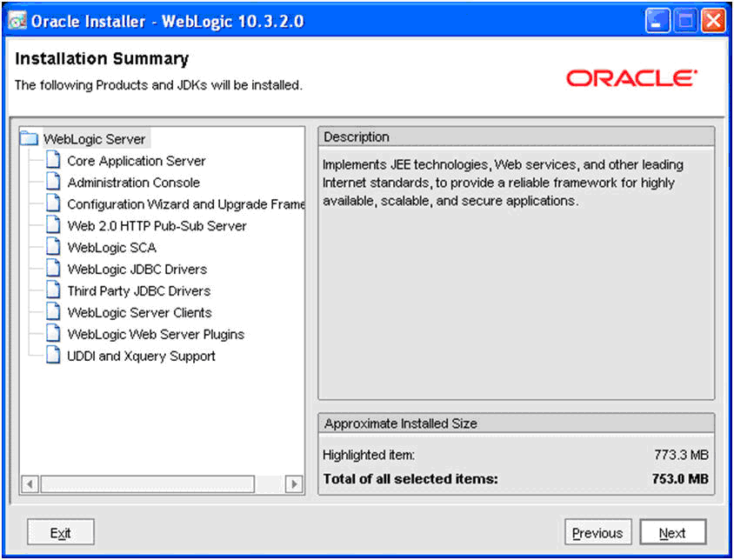Image resolution: width=734 pixels, height=560 pixels.
Task: Click the tree's right scroll arrow
Action: tap(294, 483)
